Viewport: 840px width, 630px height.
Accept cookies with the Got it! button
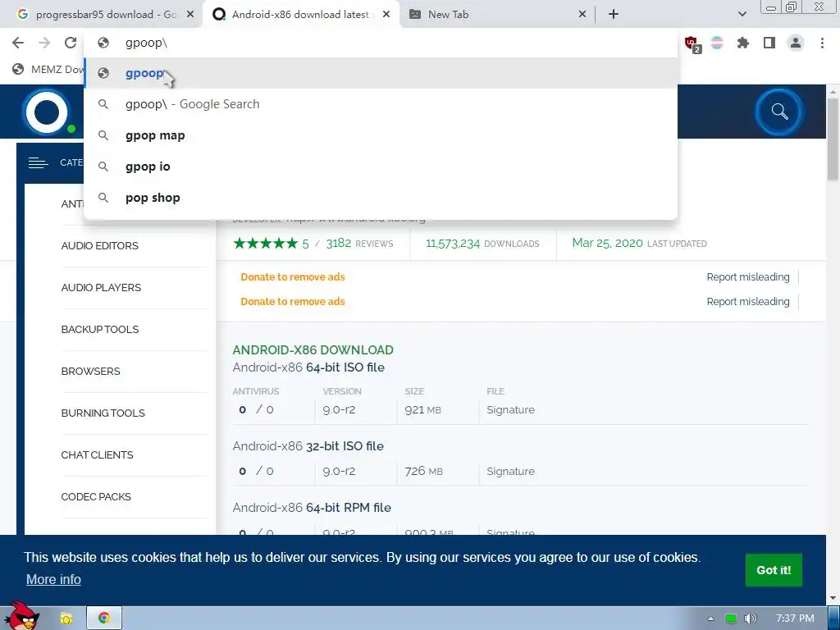(x=774, y=570)
